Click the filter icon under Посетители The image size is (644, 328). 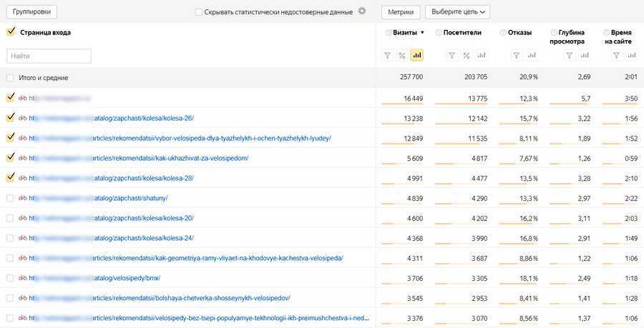pos(452,56)
